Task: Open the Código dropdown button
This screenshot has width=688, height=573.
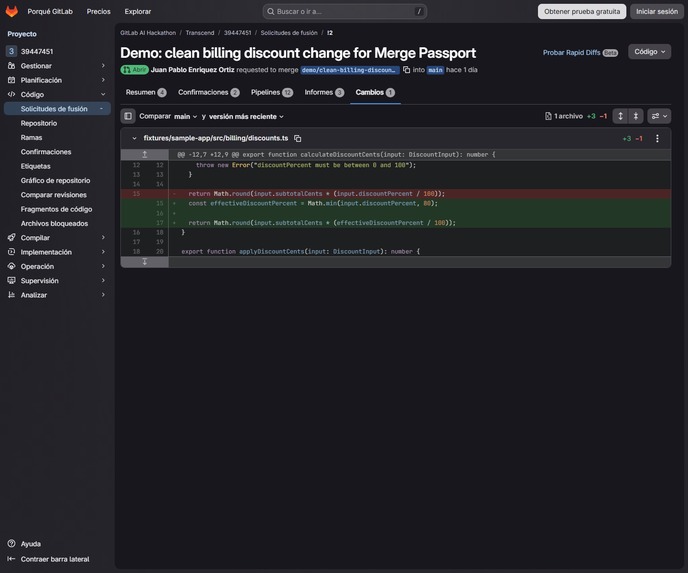Action: (x=649, y=52)
